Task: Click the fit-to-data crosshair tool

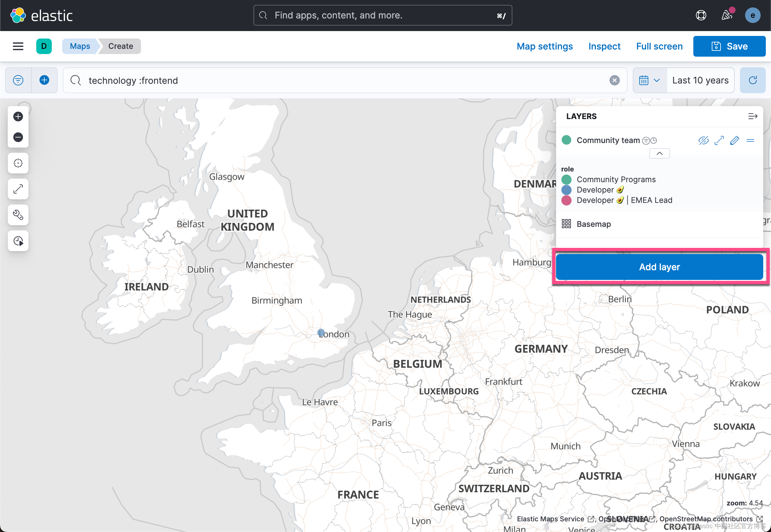Action: 18,163
